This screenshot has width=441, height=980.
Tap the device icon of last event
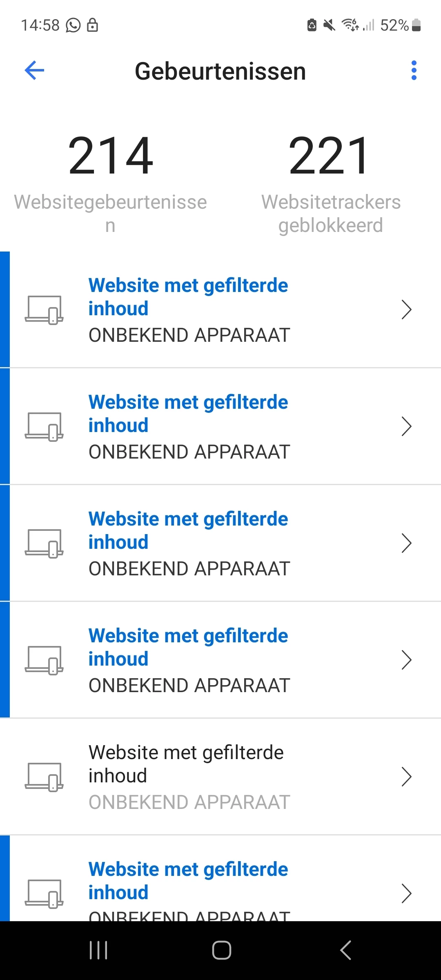[44, 893]
